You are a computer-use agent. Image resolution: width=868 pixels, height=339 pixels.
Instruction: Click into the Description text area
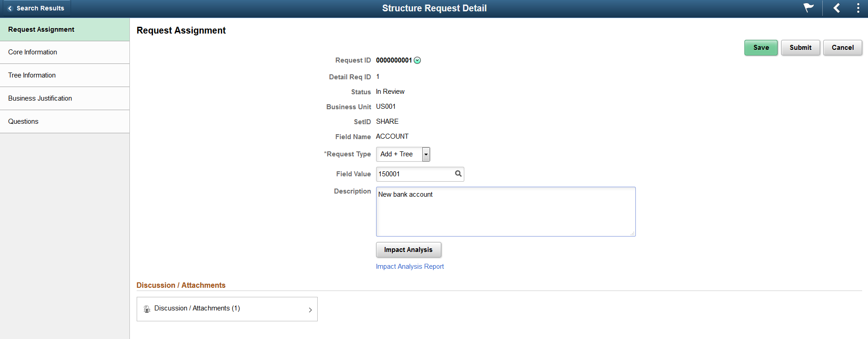506,212
